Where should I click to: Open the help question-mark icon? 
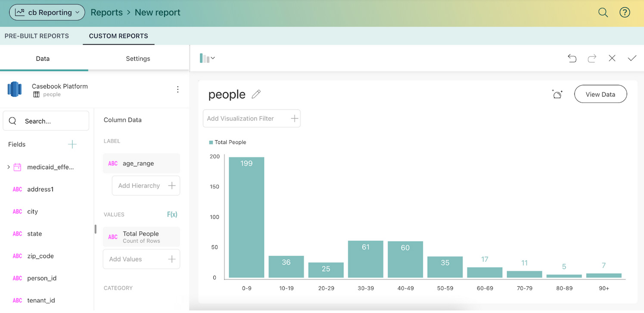(x=625, y=12)
